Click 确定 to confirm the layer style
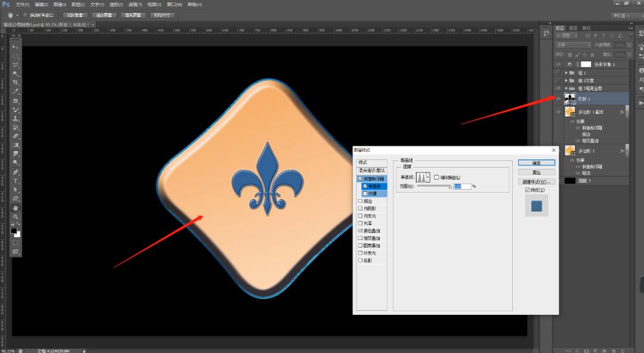This screenshot has height=353, width=644. pos(536,162)
